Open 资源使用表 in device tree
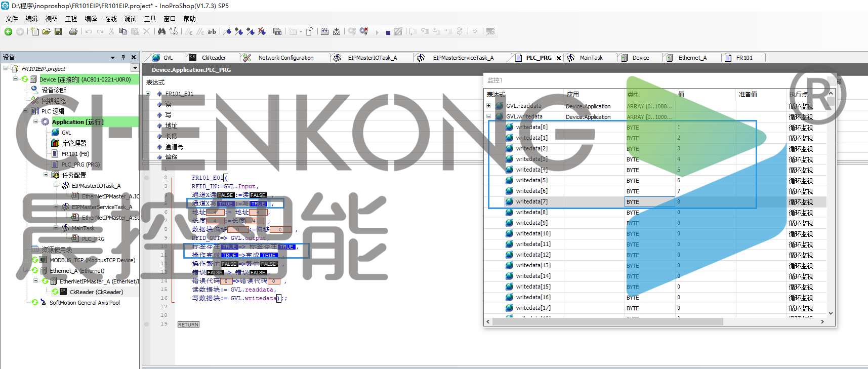The width and height of the screenshot is (868, 369). (57, 250)
